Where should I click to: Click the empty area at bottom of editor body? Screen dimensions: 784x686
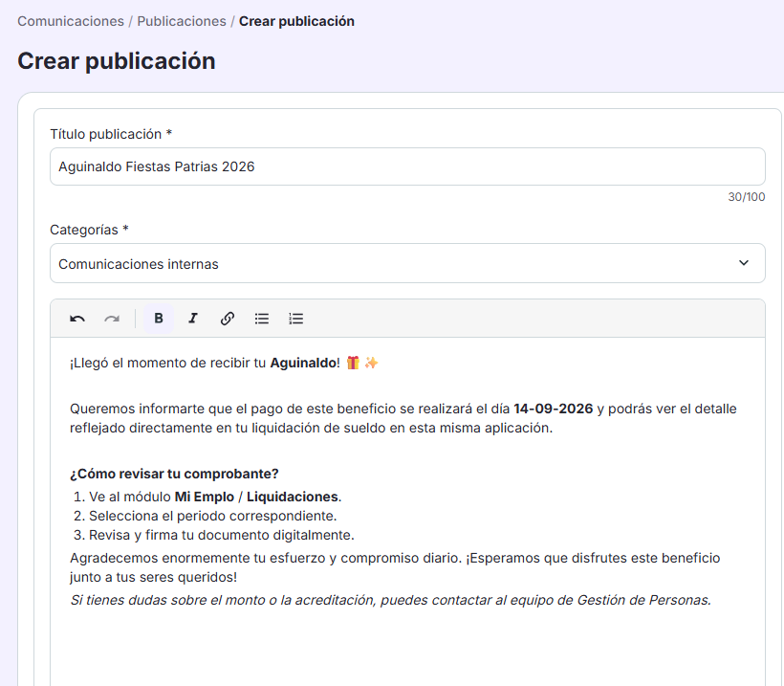point(407,648)
